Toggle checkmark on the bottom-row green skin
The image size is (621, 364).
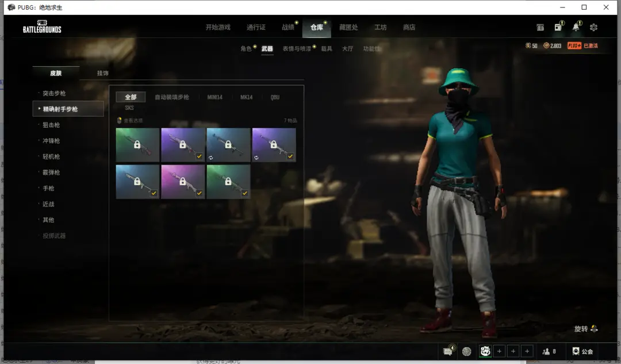[245, 193]
